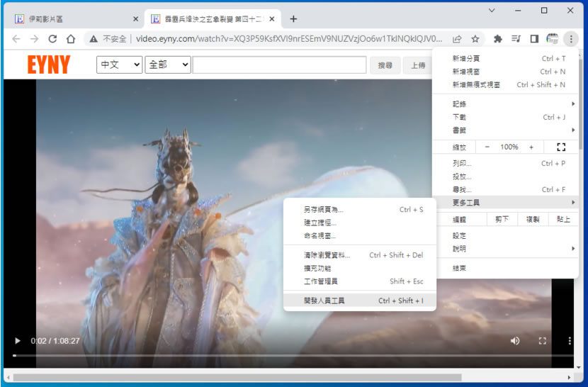Click the EYNY logo

pyautogui.click(x=49, y=64)
